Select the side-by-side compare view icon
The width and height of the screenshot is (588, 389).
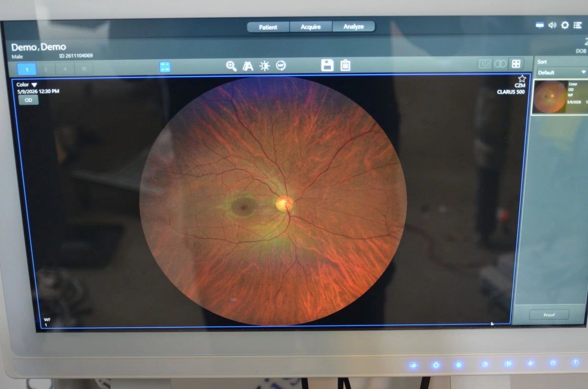click(x=485, y=64)
